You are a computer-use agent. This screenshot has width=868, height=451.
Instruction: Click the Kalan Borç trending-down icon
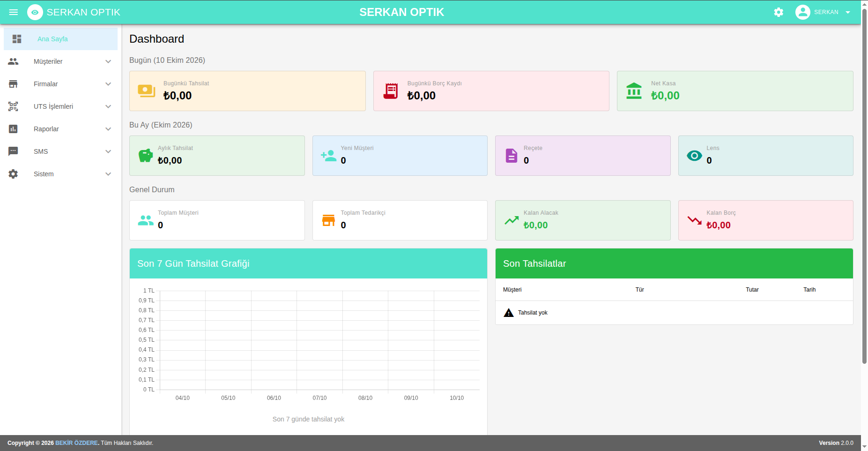pyautogui.click(x=695, y=220)
